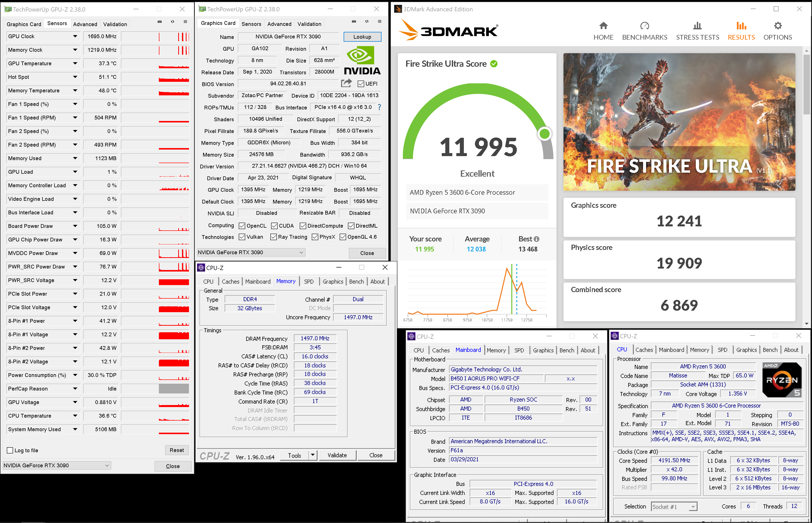Viewport: 812px width, 523px height.
Task: Toggle the CUDA checkbox
Action: 274,226
